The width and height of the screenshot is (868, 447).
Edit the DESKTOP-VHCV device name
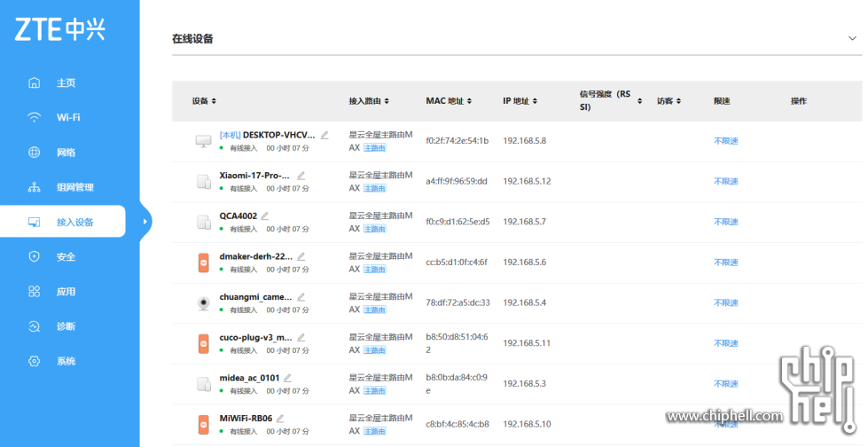point(325,135)
